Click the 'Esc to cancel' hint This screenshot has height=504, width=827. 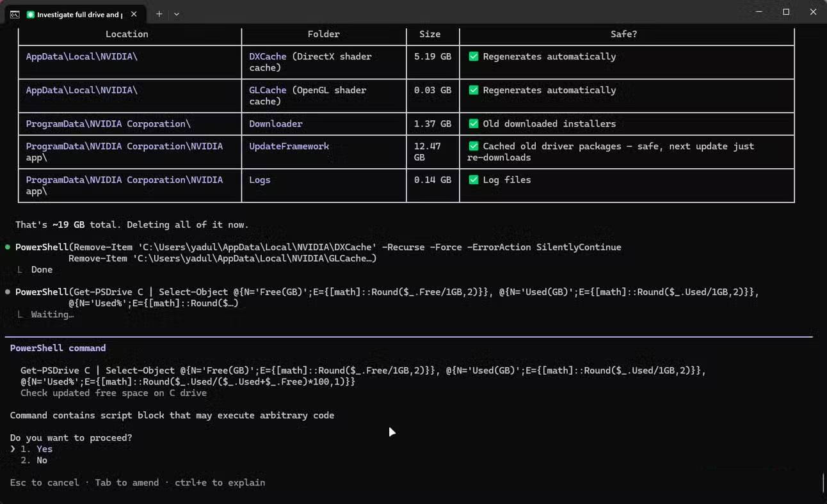[x=45, y=482]
